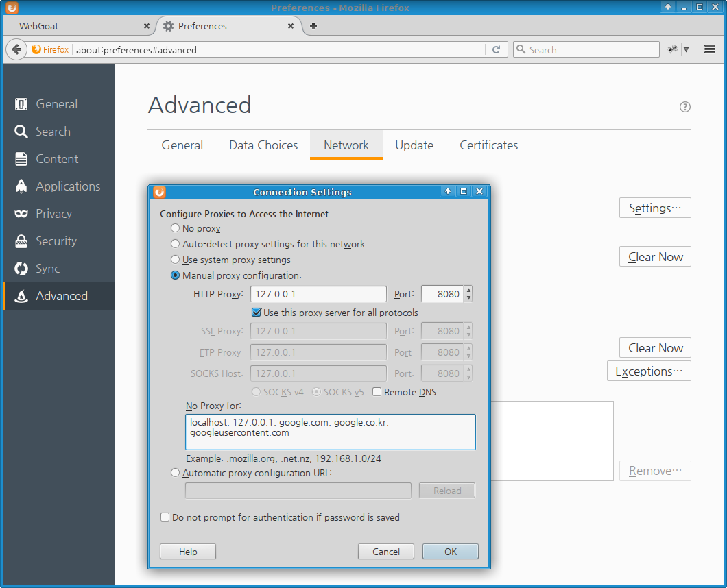Click the upper Clear Now button
The height and width of the screenshot is (588, 727).
coord(655,256)
